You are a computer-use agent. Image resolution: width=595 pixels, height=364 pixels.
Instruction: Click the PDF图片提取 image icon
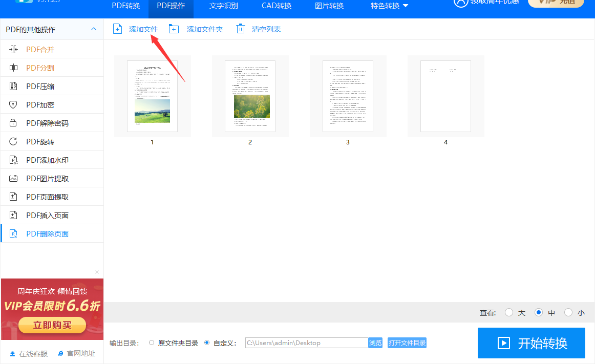pos(13,178)
